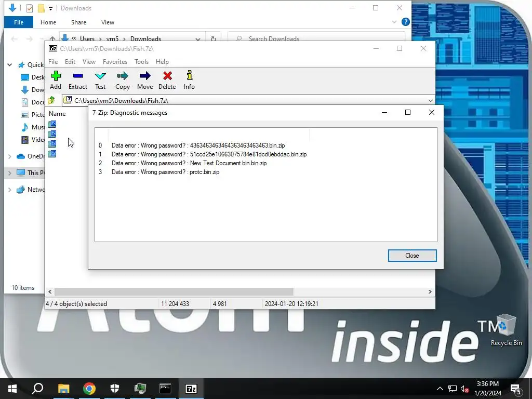
Task: Click the Extract toolbar icon
Action: pyautogui.click(x=78, y=81)
